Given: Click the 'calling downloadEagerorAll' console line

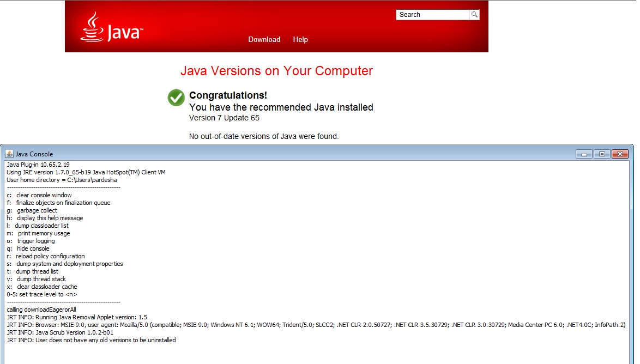Looking at the screenshot, I should pyautogui.click(x=41, y=310).
